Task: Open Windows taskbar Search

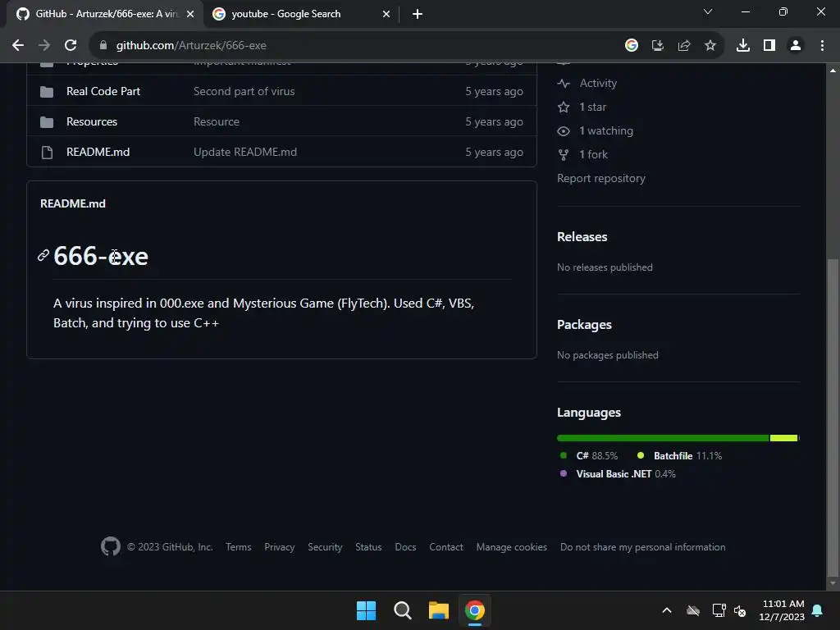Action: (x=402, y=610)
